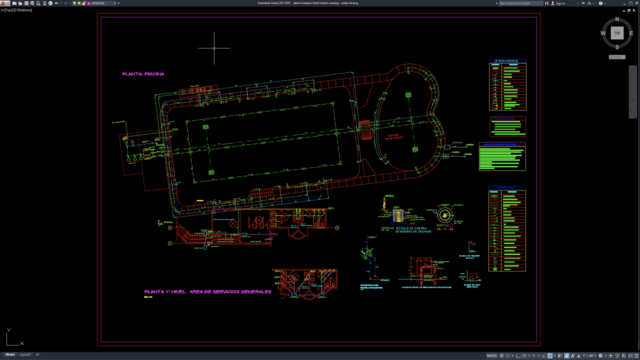The height and width of the screenshot is (360, 640).
Task: Click the navigation bar on right edge
Action: pyautogui.click(x=633, y=92)
